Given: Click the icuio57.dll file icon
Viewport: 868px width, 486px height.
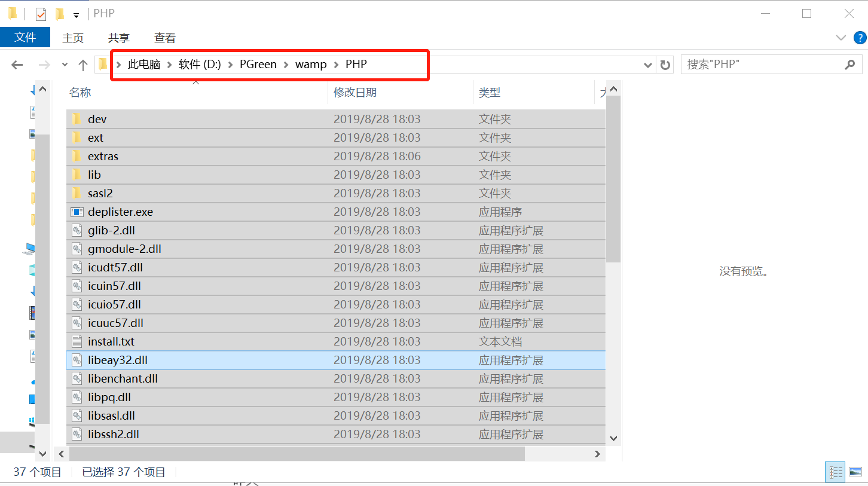Looking at the screenshot, I should (77, 304).
